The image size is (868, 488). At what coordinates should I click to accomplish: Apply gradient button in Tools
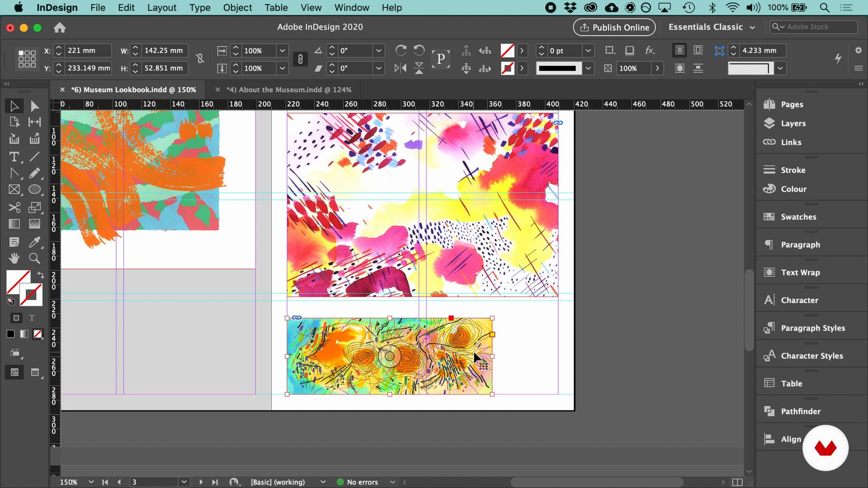click(24, 334)
